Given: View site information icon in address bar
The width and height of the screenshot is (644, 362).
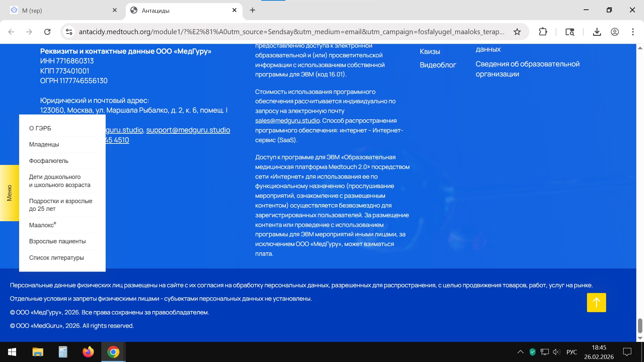Looking at the screenshot, I should coord(69,32).
